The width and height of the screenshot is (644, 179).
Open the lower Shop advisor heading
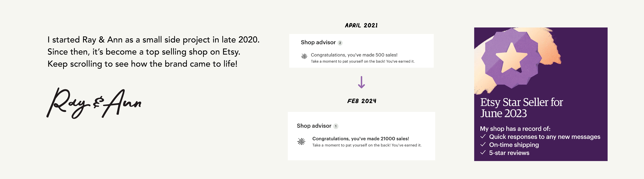(x=314, y=126)
